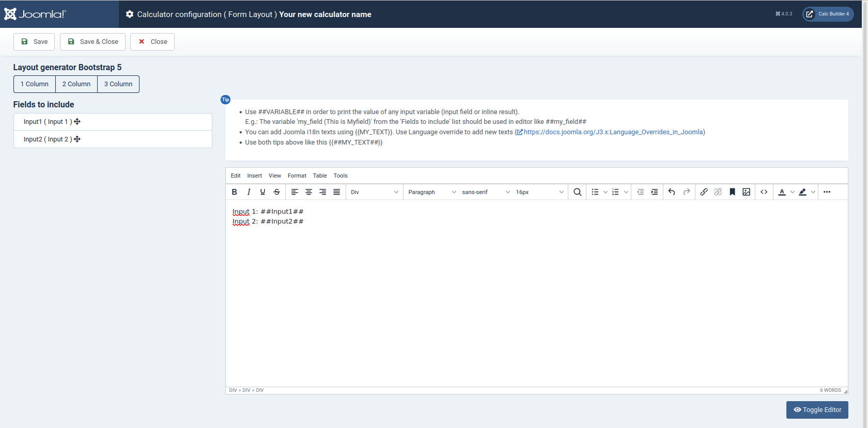
Task: Expand text color picker arrow
Action: pyautogui.click(x=793, y=192)
